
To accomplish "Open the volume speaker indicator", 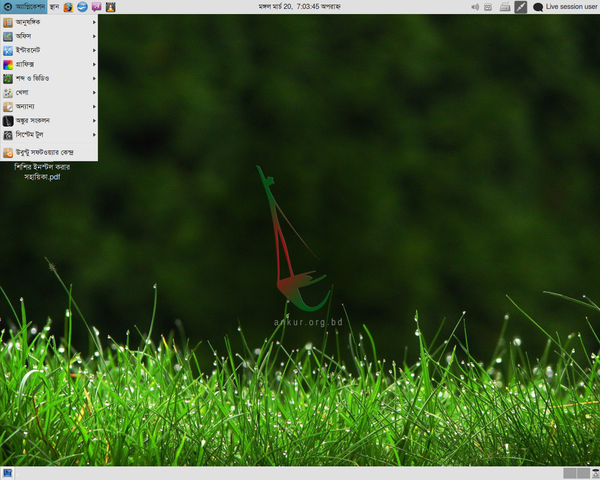I will point(475,7).
